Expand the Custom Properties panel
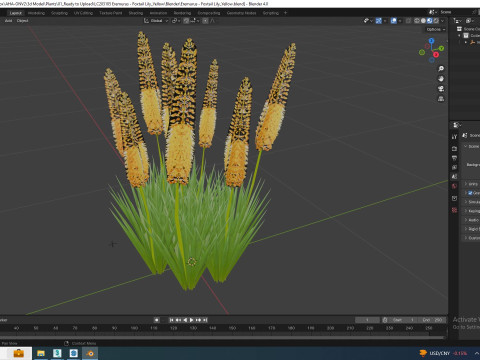The height and width of the screenshot is (360, 480). pos(471,238)
